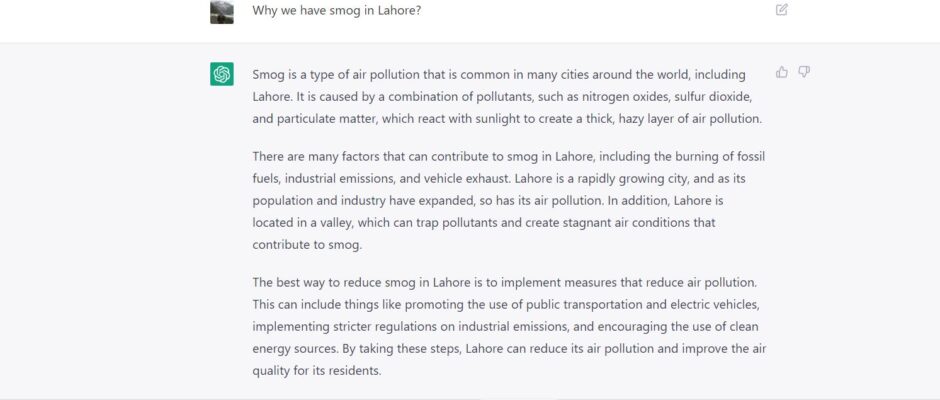Click the thumbs up feedback icon

pyautogui.click(x=782, y=72)
